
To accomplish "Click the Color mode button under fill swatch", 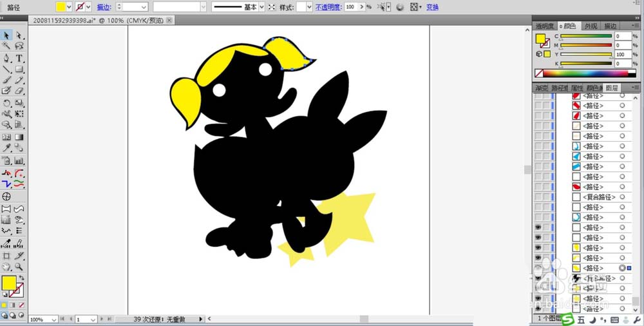I will pos(4,305).
